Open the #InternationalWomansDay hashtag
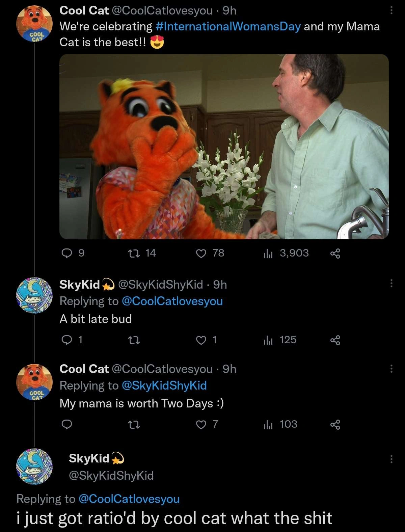The image size is (405, 532). [228, 26]
